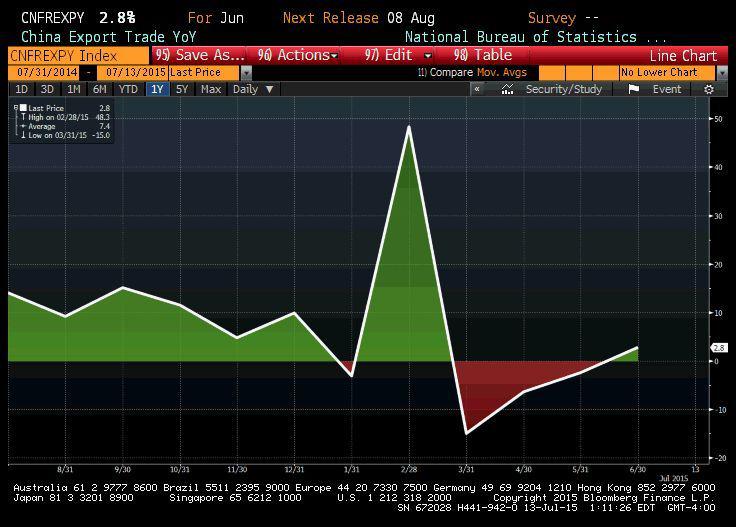Open the Security/Study chart icon
The width and height of the screenshot is (736, 527).
(x=508, y=89)
